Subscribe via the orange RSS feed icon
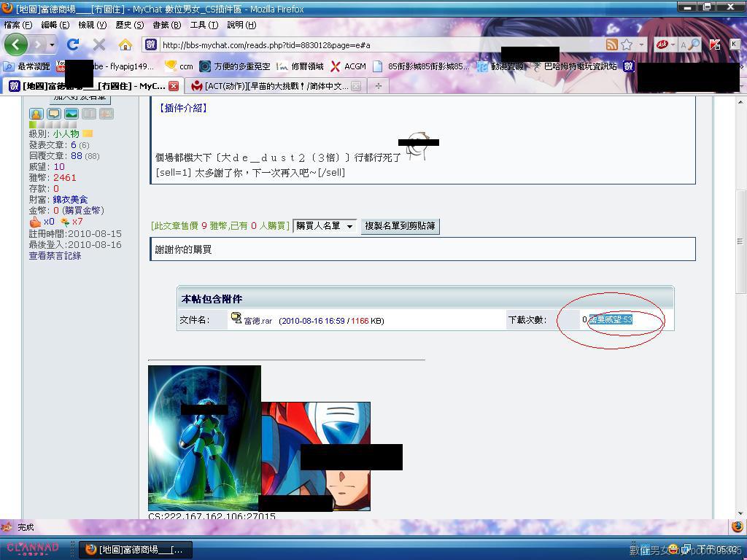This screenshot has width=747, height=560. click(x=612, y=44)
